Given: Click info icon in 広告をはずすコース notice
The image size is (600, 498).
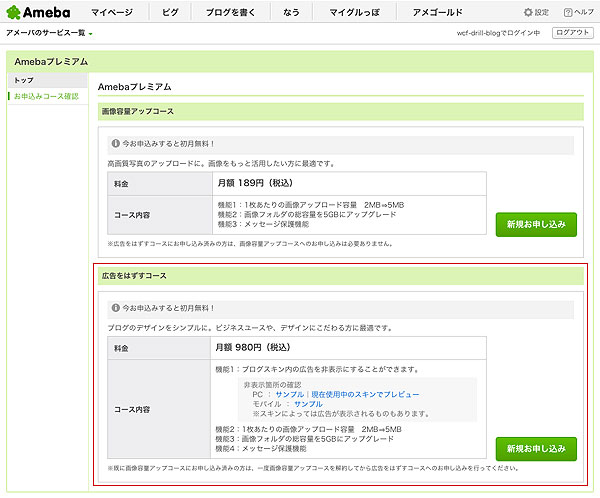Looking at the screenshot, I should 116,308.
